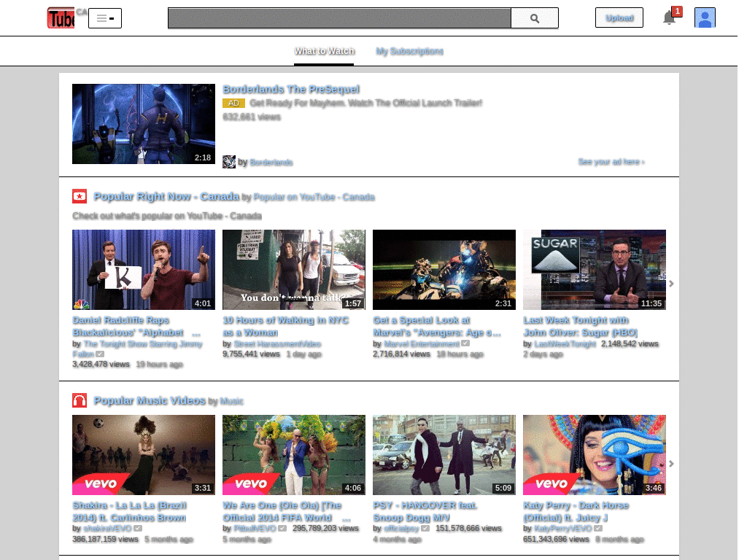Open the guide menu dropdown button

pos(105,18)
